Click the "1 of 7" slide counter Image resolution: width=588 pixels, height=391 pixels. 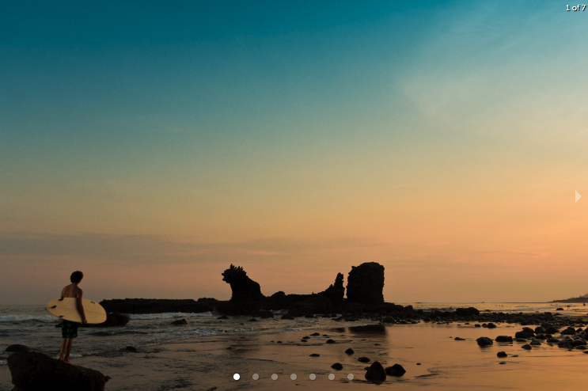click(x=575, y=8)
